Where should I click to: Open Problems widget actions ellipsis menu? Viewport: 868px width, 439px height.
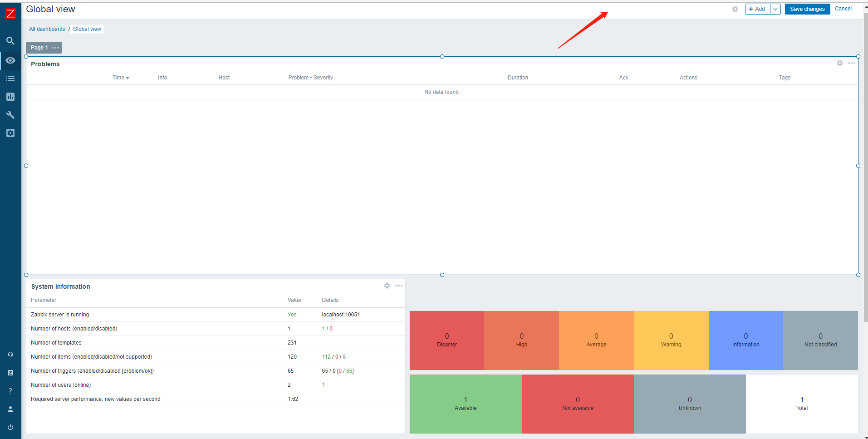coord(852,63)
